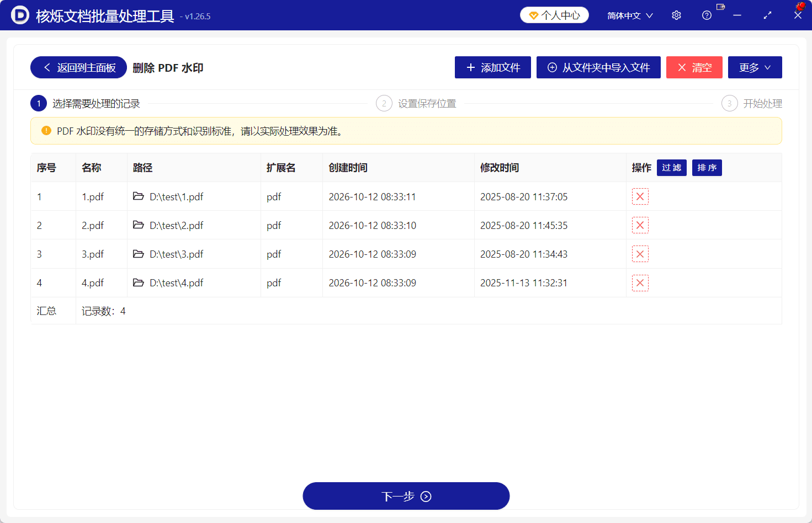The image size is (812, 523).
Task: Open folder icon for D:\test\3.pdf
Action: point(139,254)
